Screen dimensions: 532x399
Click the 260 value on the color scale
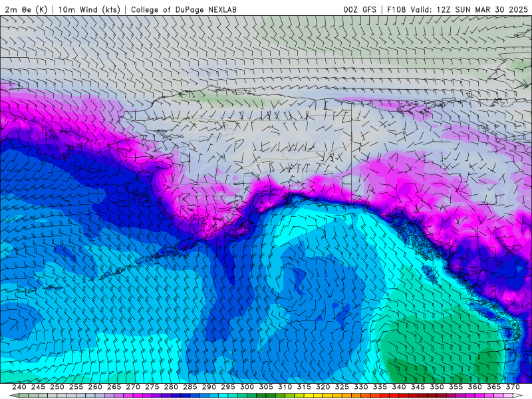point(95,387)
